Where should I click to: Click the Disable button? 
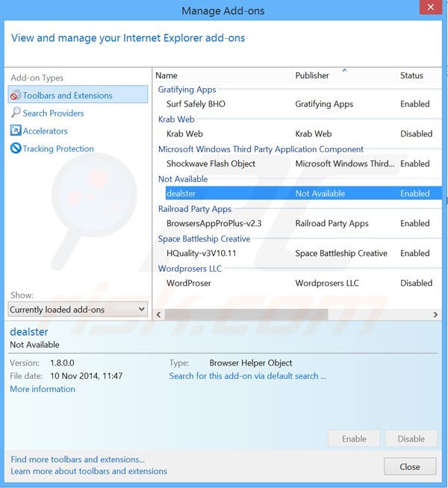click(x=411, y=439)
